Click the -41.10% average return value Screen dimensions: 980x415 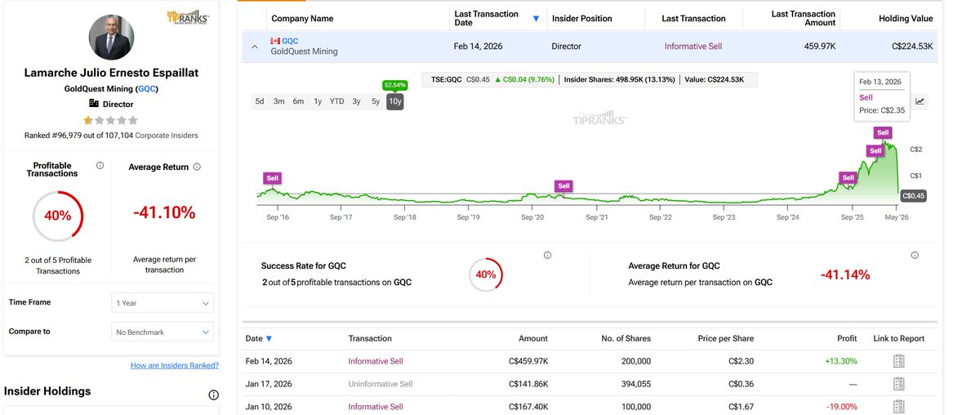(x=164, y=212)
